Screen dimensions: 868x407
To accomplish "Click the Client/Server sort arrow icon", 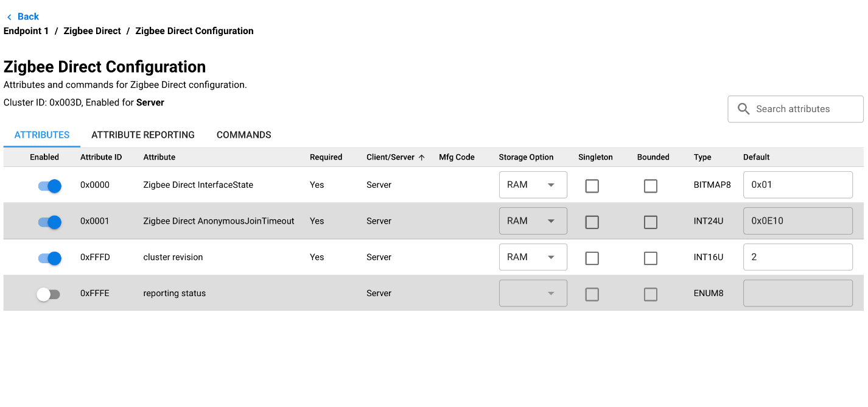I will tap(421, 157).
